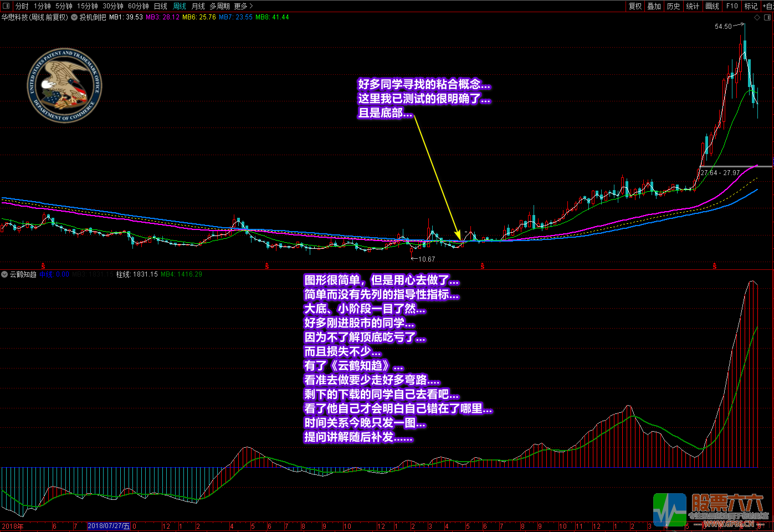Click the 10.67 low price label

point(427,259)
